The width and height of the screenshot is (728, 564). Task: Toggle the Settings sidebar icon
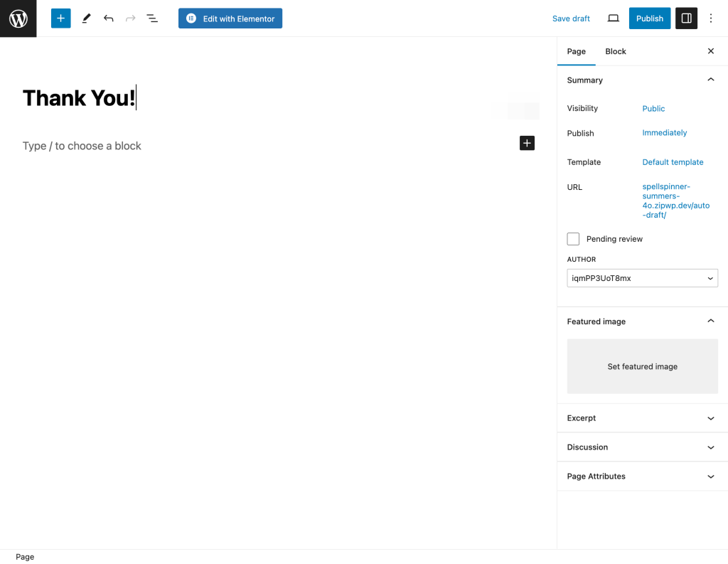pos(686,18)
